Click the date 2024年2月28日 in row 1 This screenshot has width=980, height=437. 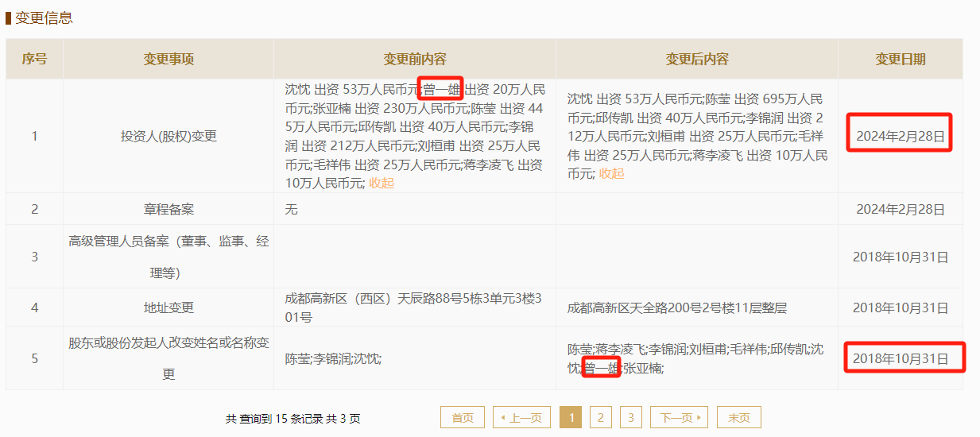click(x=901, y=137)
